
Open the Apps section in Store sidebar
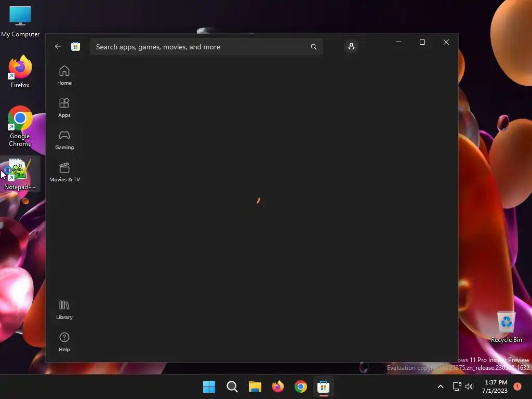tap(64, 108)
